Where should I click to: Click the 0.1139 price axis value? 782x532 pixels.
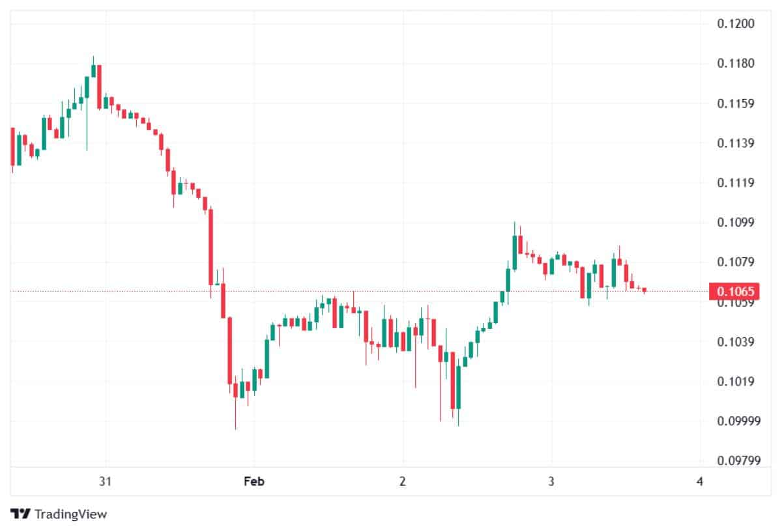click(x=735, y=143)
